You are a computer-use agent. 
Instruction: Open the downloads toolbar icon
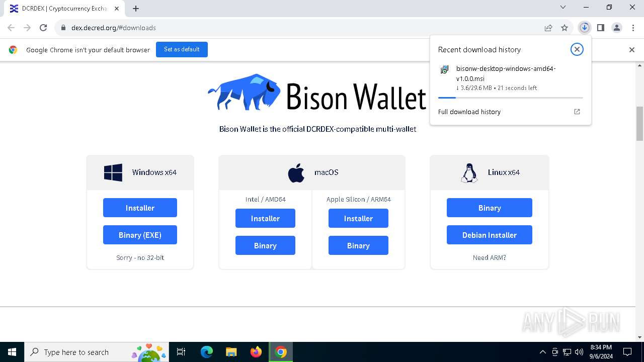pos(584,28)
